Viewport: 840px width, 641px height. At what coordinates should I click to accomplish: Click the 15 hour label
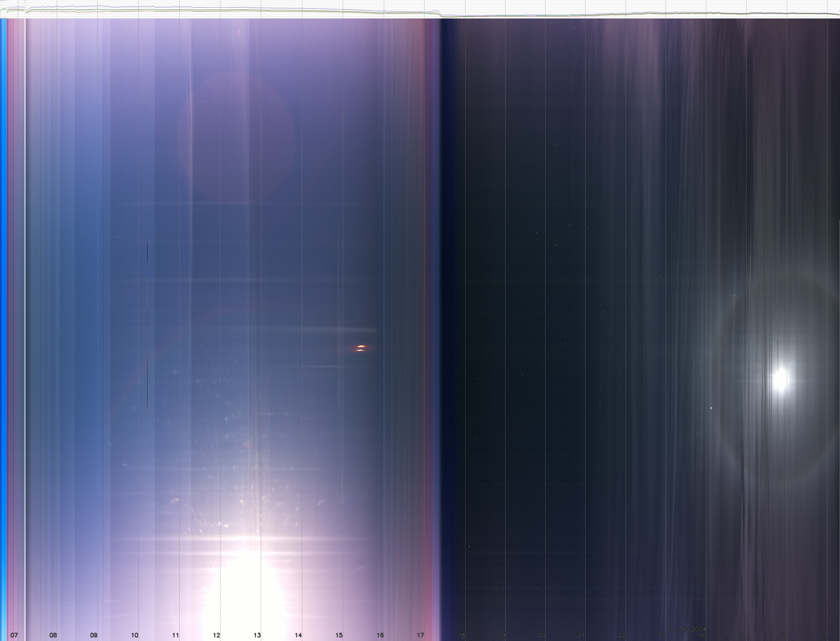point(339,635)
